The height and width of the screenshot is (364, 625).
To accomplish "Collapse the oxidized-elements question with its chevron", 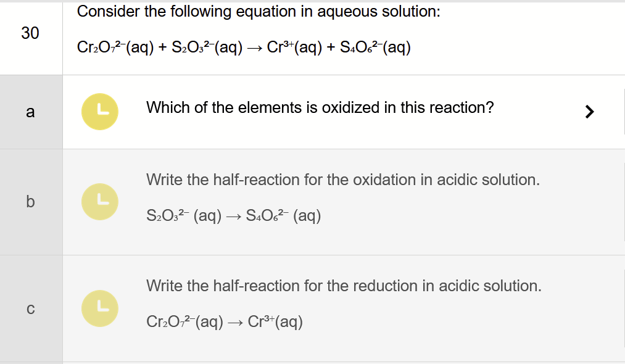I will (x=590, y=111).
